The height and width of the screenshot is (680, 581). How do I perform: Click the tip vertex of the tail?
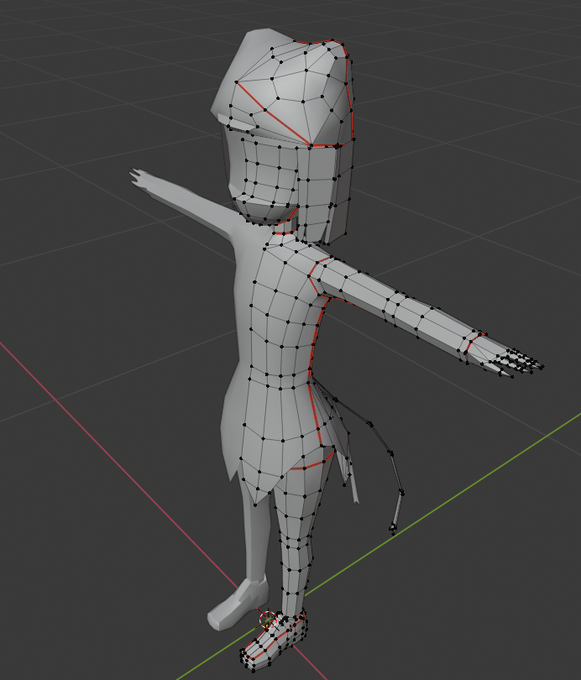[392, 533]
